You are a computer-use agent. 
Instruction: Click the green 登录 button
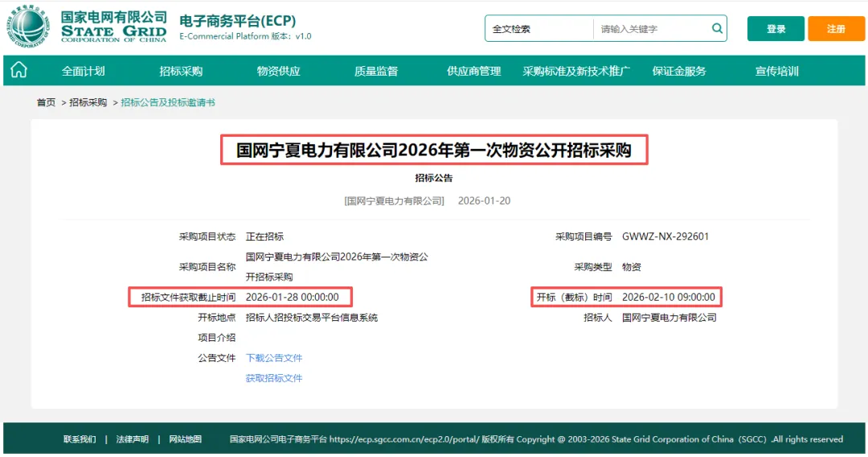(x=776, y=29)
